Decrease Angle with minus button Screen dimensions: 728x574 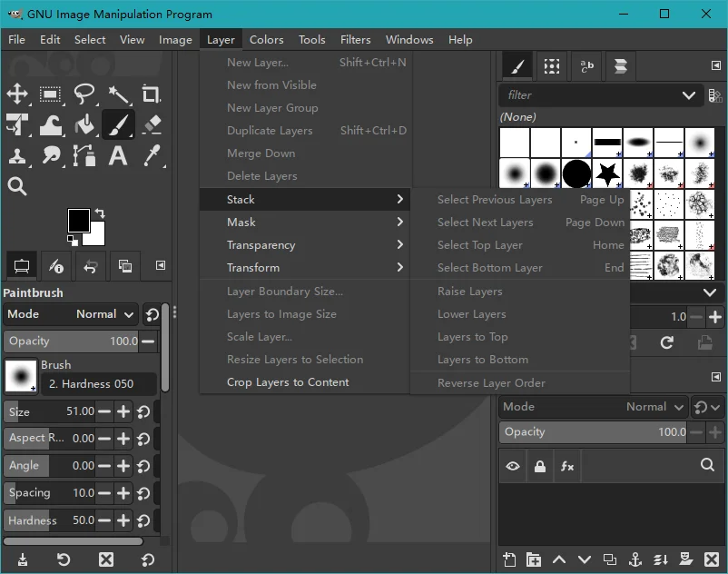point(104,466)
